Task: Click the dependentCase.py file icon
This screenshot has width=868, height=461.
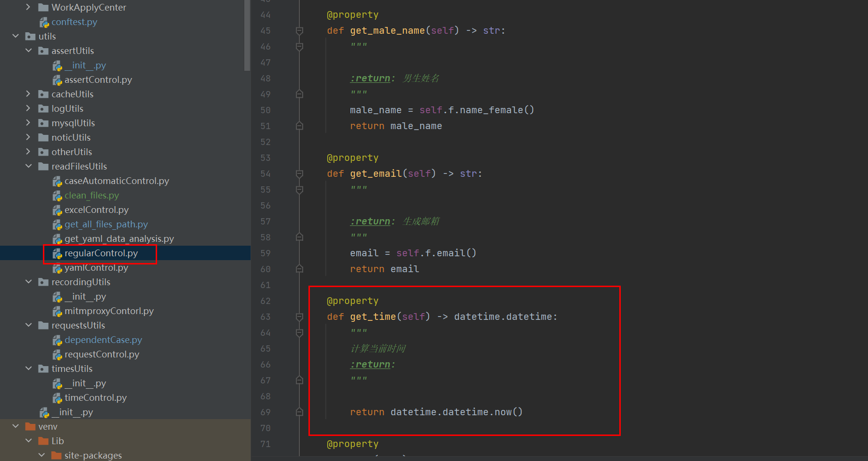Action: (57, 340)
